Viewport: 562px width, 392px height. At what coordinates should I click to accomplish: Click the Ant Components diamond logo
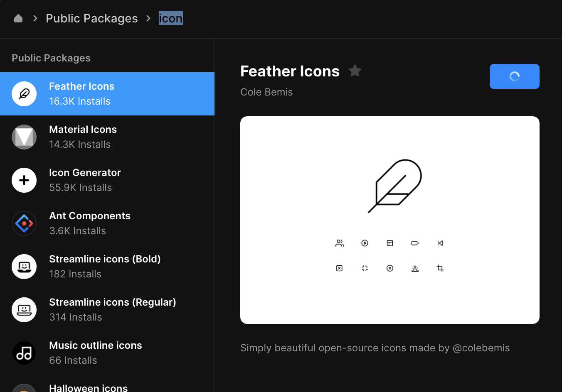click(24, 223)
